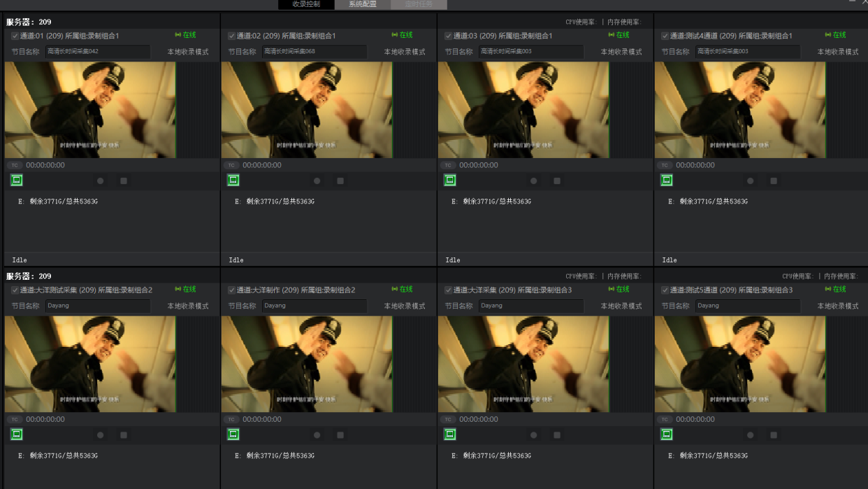The width and height of the screenshot is (868, 489).
Task: Click green disk icon in 大洋测试采集 panel
Action: click(x=17, y=434)
